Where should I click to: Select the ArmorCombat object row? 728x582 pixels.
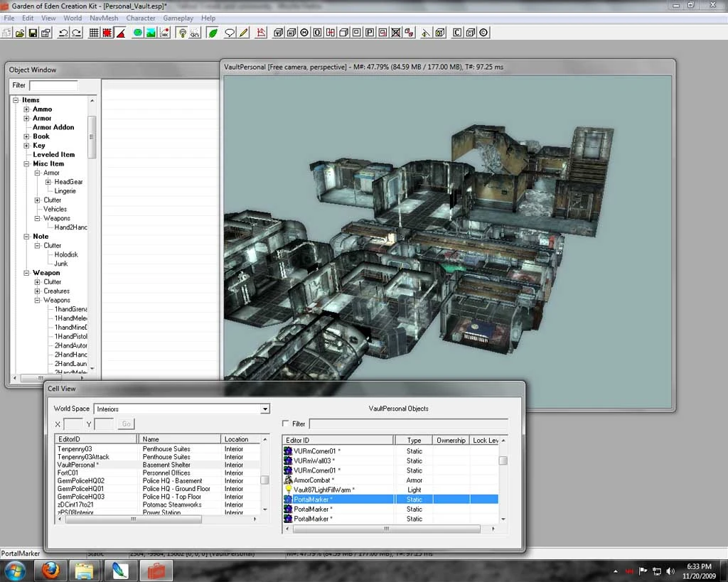point(390,480)
